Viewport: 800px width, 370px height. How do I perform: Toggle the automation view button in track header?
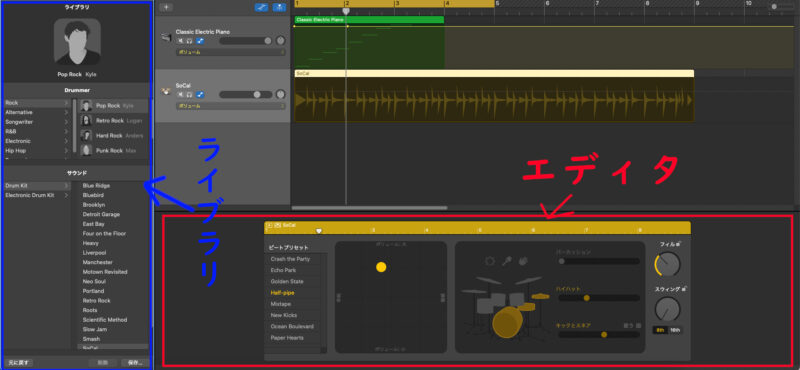tap(262, 7)
